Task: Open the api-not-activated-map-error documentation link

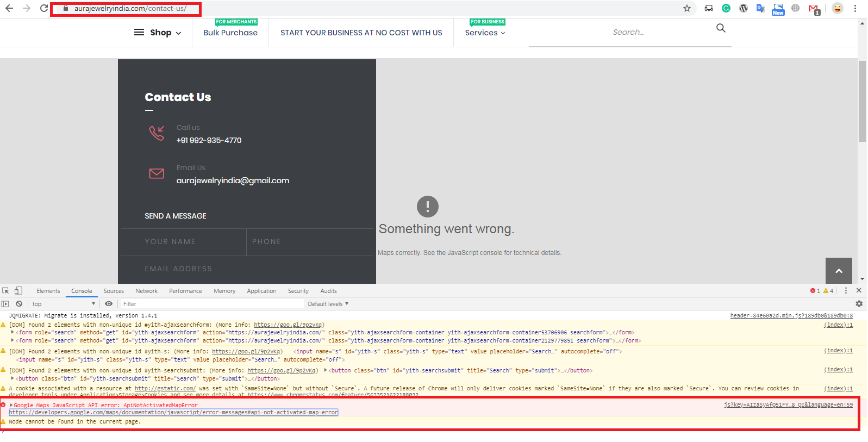Action: [x=173, y=413]
